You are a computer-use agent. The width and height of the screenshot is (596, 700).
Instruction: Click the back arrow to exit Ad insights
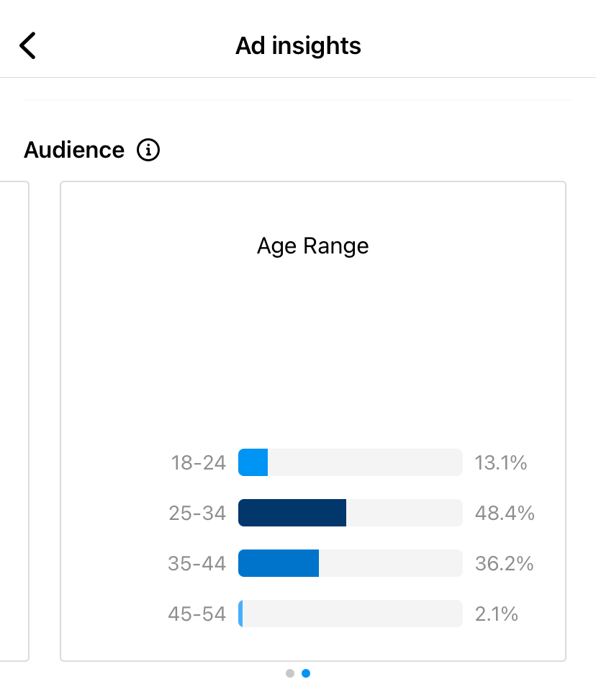27,45
